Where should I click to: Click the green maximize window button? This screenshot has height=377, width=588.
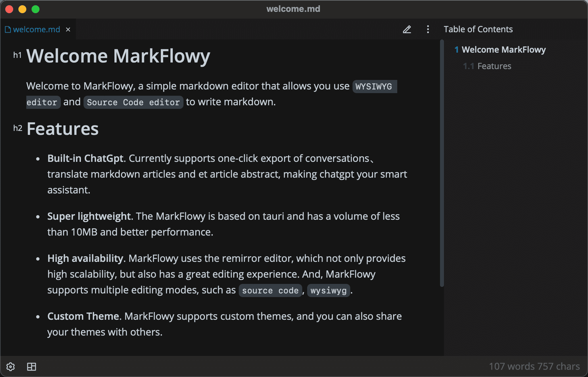36,9
